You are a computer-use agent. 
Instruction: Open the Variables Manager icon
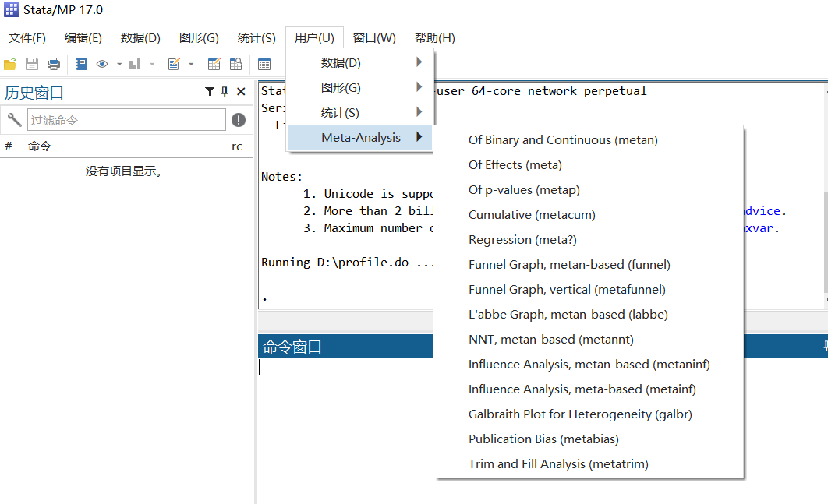[x=264, y=65]
